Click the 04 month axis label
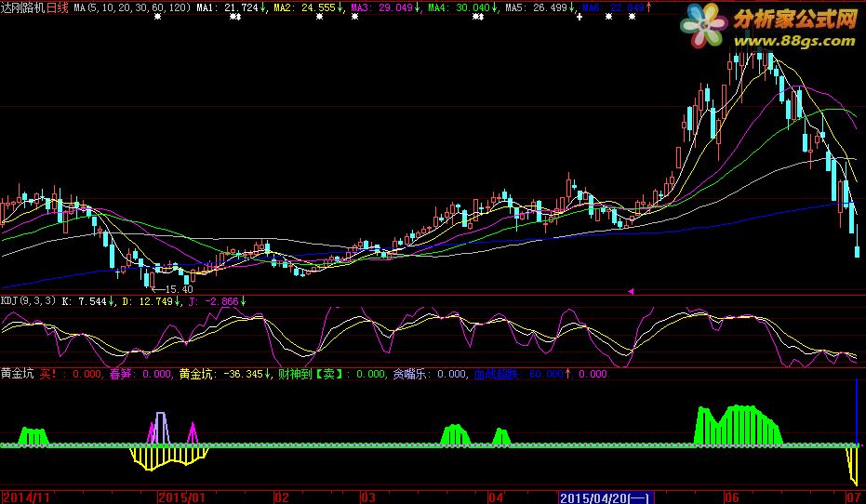The image size is (866, 504). (496, 497)
